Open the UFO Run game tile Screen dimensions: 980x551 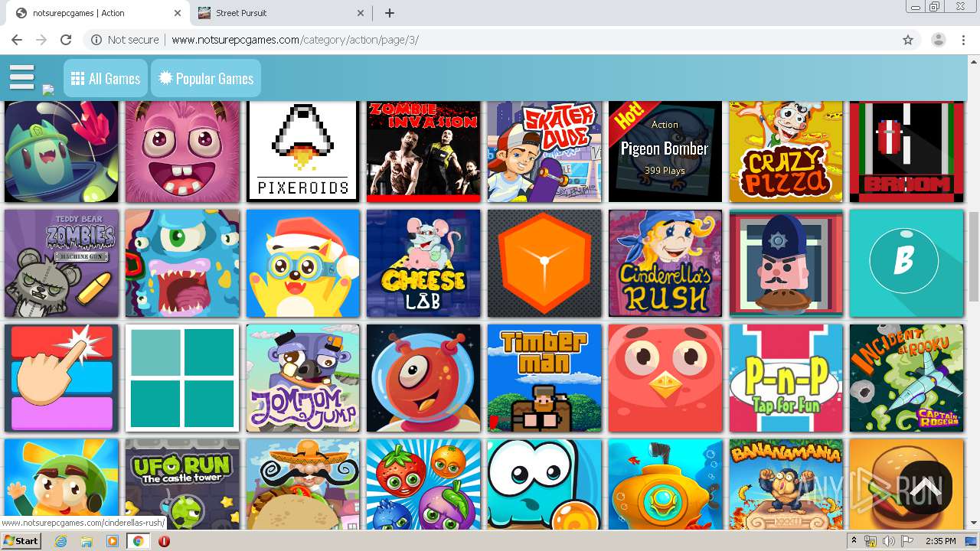(182, 484)
